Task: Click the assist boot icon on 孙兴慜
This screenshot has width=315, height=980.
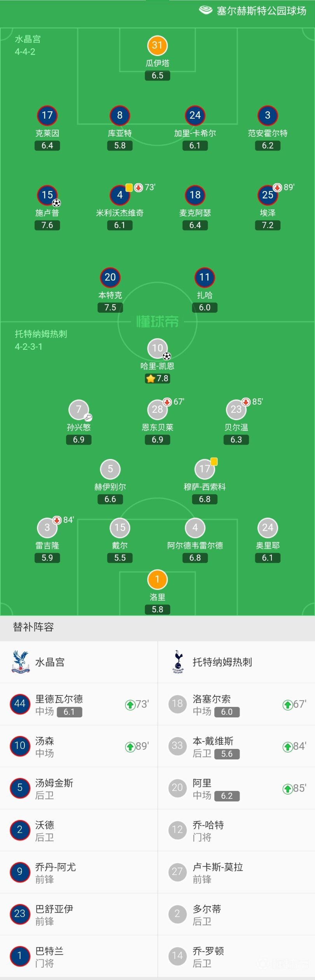Action: click(88, 417)
